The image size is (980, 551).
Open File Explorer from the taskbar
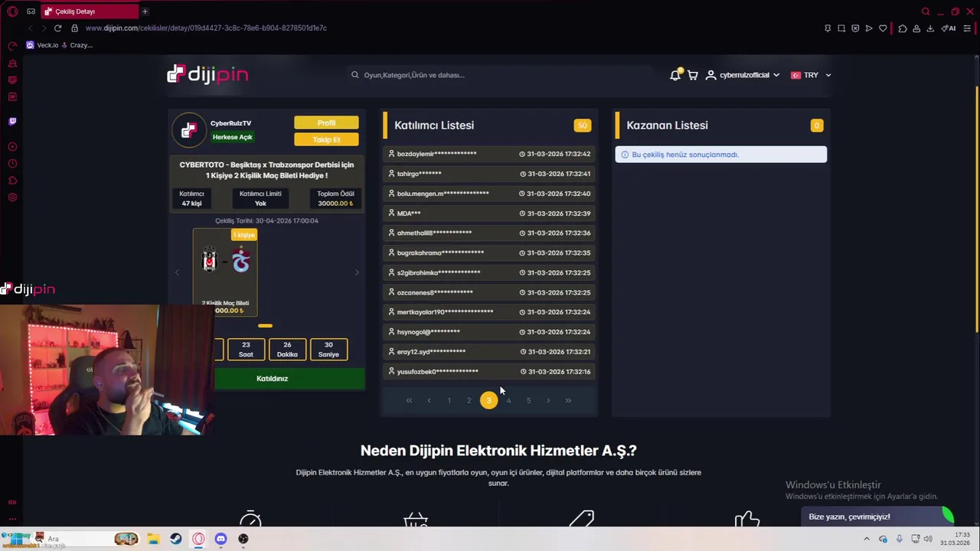point(153,539)
